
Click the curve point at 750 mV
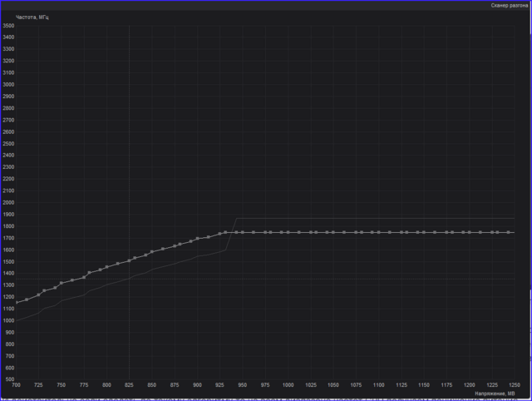point(62,283)
